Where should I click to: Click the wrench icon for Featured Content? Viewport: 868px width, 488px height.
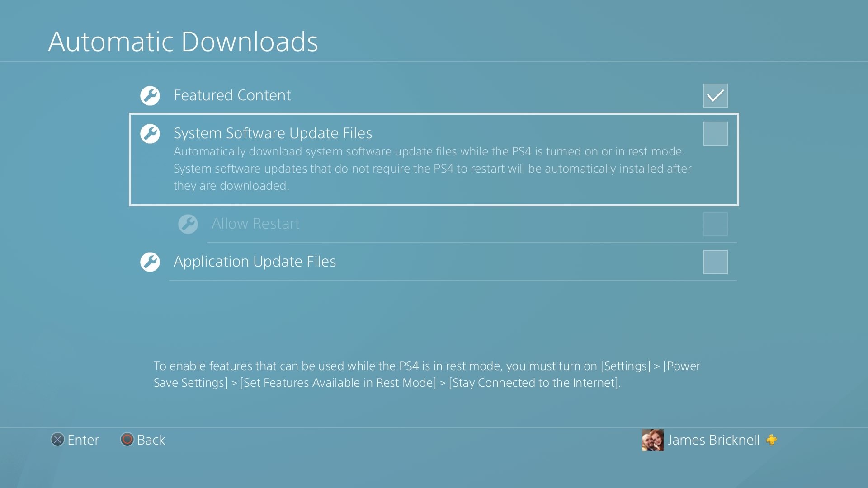point(150,94)
